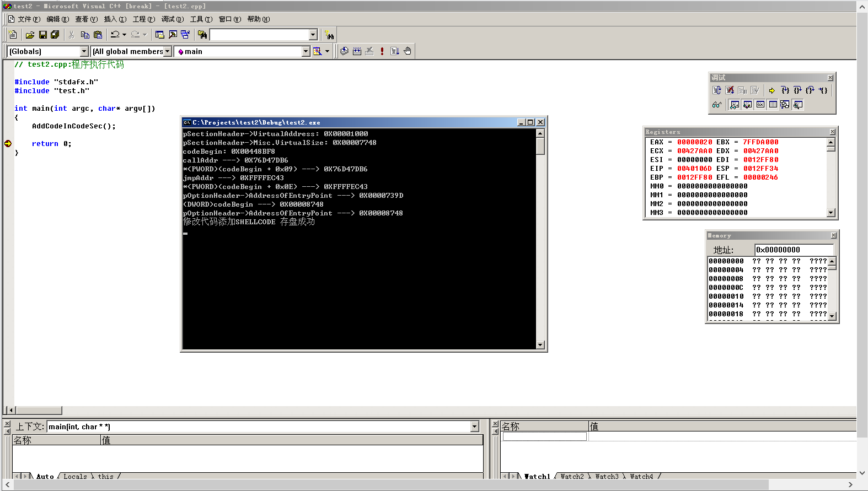Copy selection using toolbar Copy icon
The height and width of the screenshot is (491, 868).
[x=85, y=35]
